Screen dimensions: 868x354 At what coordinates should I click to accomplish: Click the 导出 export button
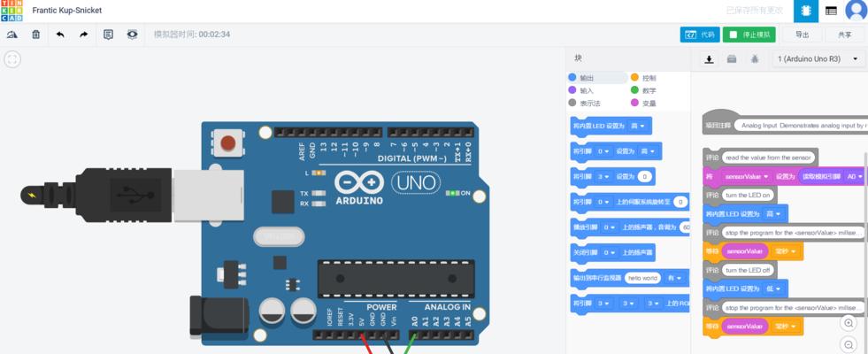pyautogui.click(x=802, y=35)
